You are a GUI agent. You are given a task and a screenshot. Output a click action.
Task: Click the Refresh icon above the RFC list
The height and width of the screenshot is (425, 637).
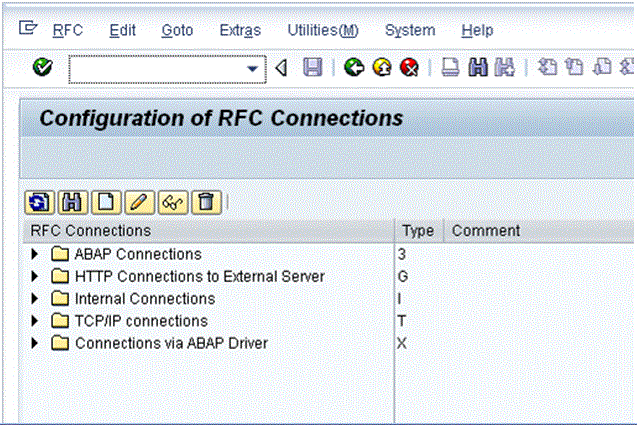pos(39,202)
